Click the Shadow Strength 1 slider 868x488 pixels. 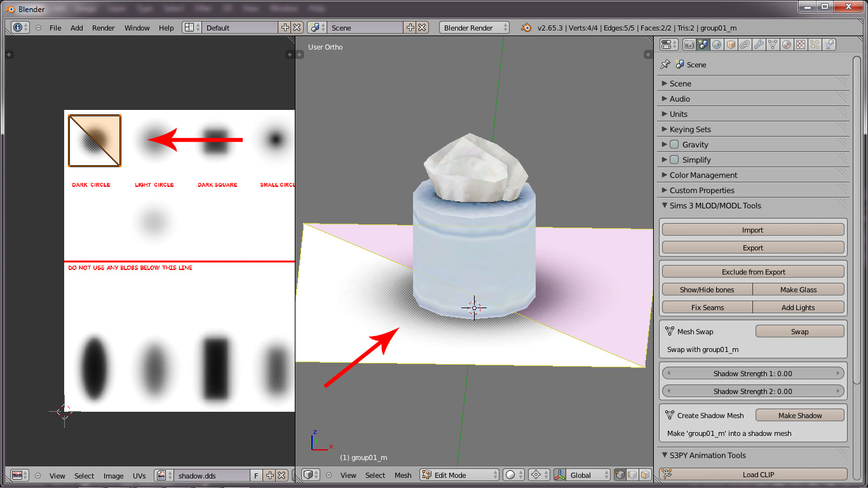tap(752, 374)
